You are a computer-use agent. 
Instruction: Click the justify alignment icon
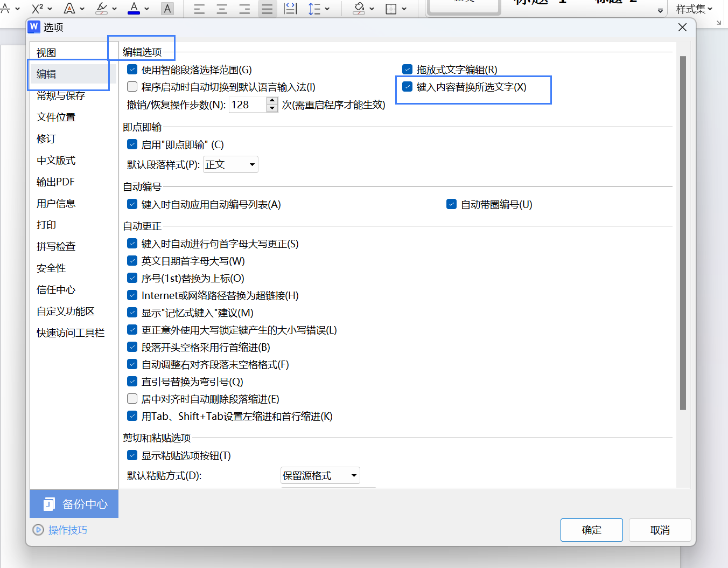(267, 9)
